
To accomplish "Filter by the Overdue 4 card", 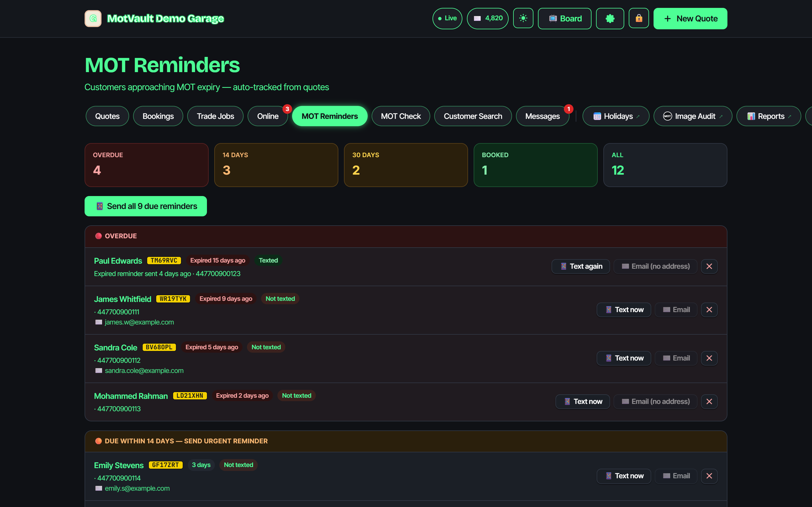I will click(146, 165).
